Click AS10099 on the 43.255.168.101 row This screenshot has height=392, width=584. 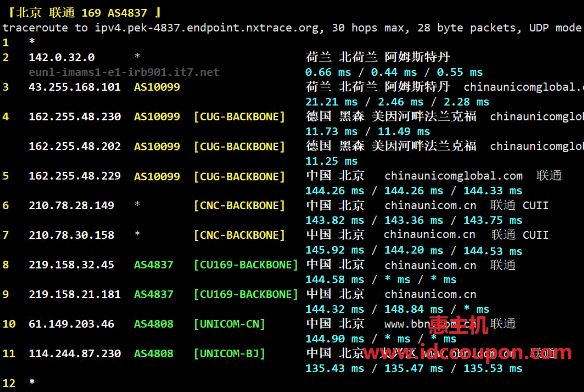tap(157, 87)
